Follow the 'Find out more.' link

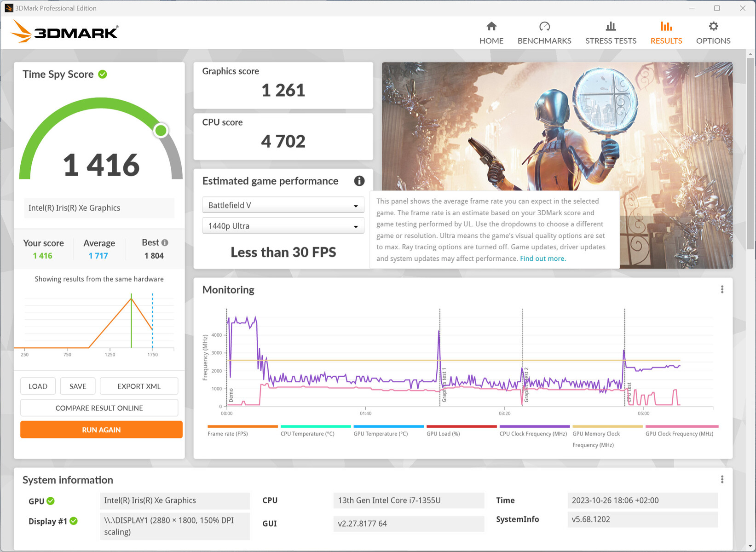543,259
